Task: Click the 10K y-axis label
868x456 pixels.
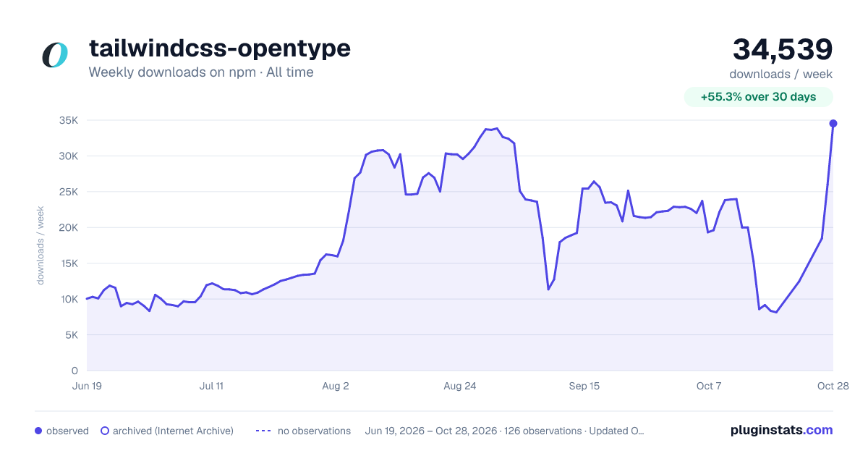Action: [x=68, y=299]
